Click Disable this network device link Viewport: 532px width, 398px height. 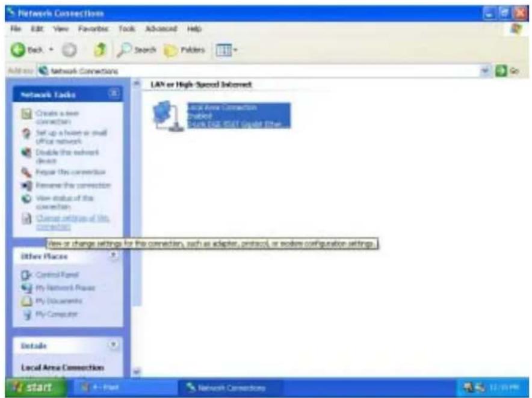point(67,156)
